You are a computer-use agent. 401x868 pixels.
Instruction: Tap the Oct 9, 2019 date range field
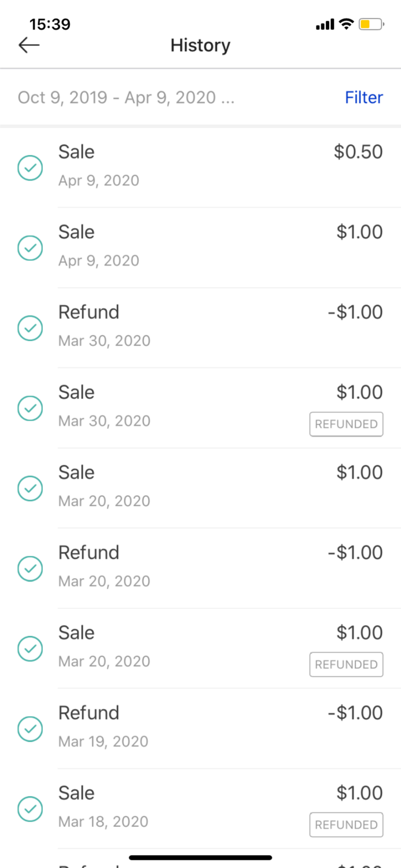(126, 97)
